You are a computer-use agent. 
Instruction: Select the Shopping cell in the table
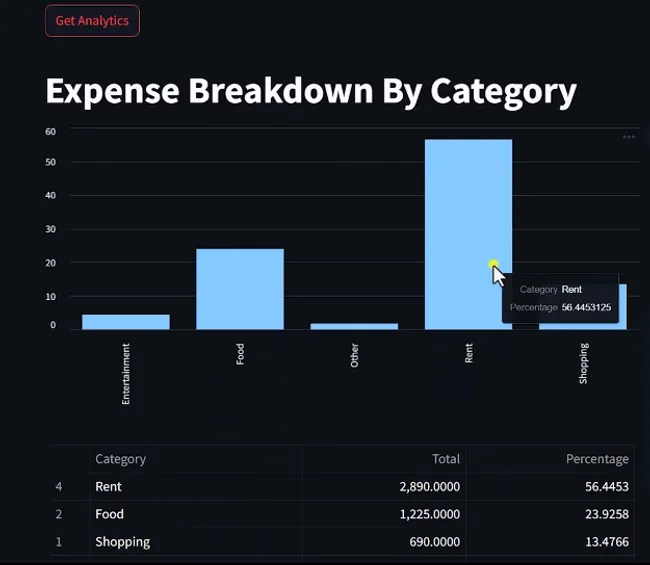coord(196,542)
